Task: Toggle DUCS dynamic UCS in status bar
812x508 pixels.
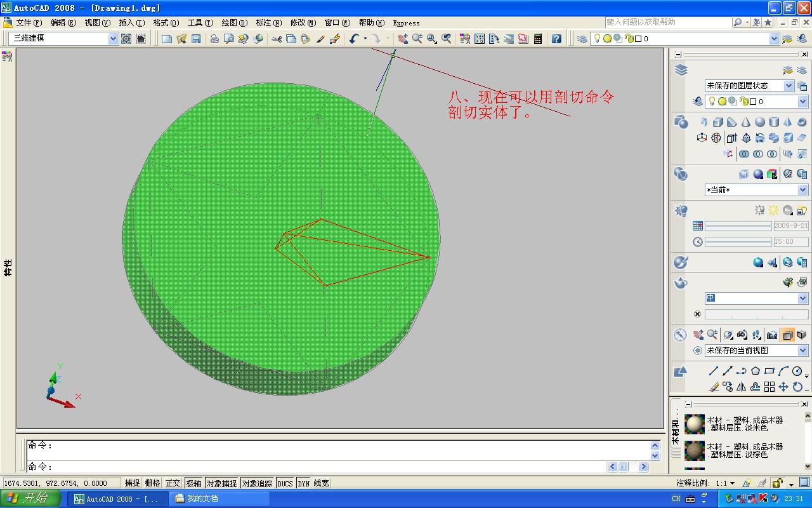Action: coord(285,483)
